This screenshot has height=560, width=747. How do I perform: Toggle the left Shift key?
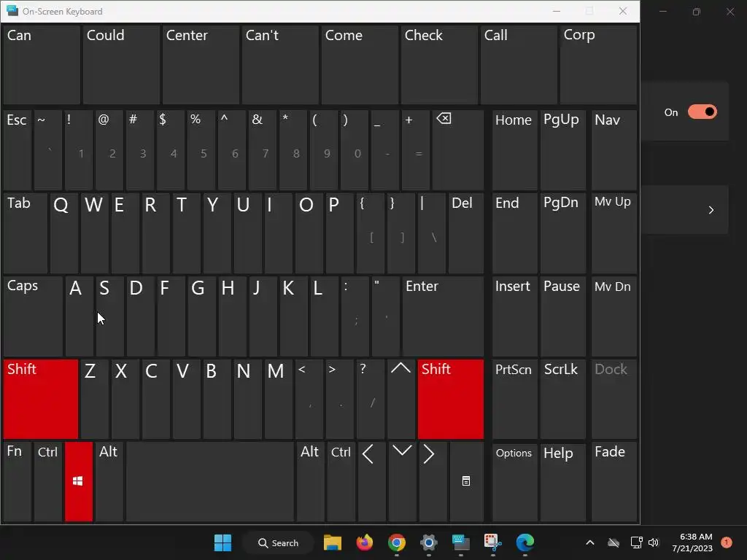41,399
